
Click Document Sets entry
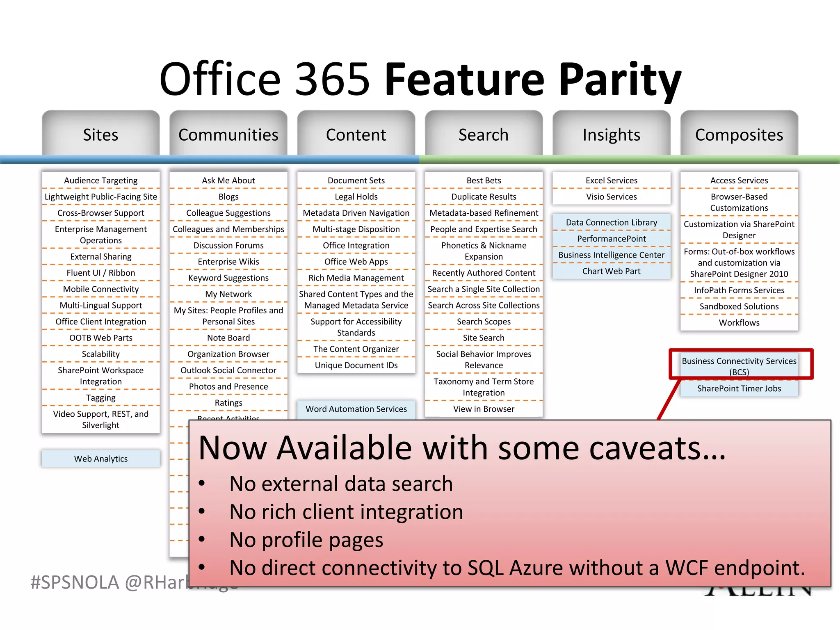[x=356, y=180]
